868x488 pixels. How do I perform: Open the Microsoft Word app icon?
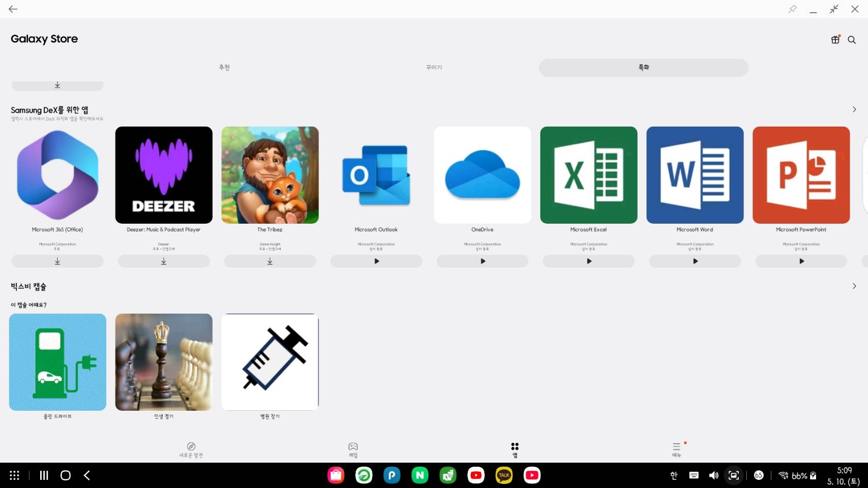point(695,175)
